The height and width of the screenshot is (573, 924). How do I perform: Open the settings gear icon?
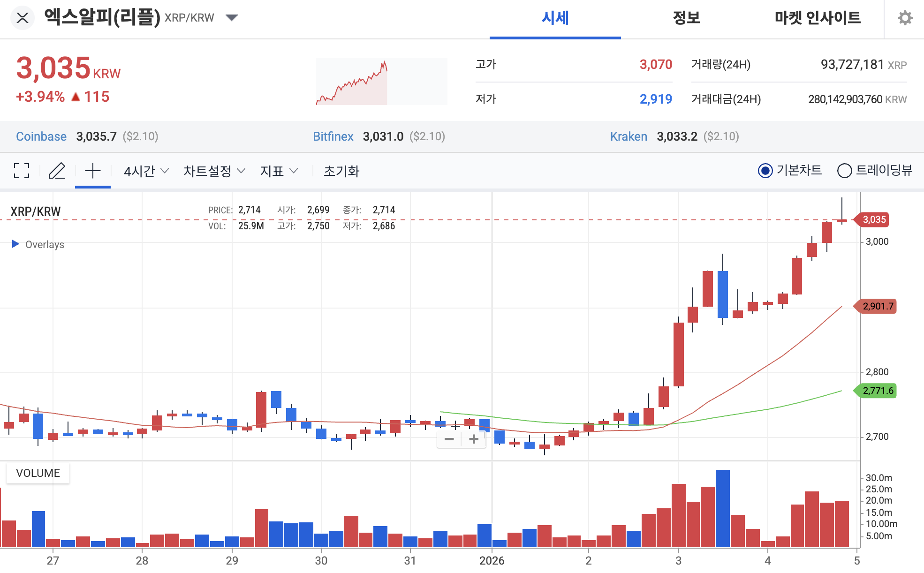905,18
